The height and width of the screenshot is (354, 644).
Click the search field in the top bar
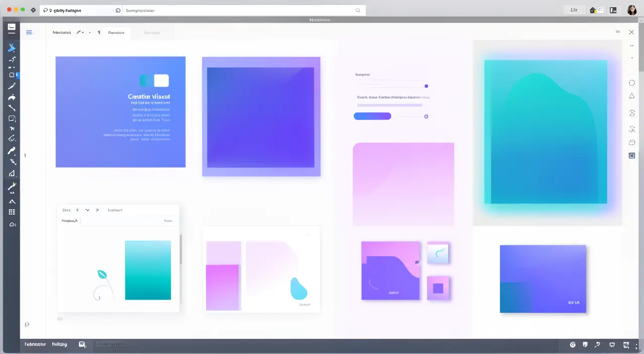pos(244,10)
